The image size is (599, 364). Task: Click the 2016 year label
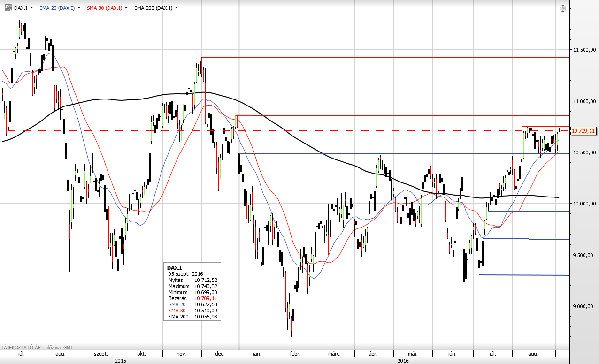tap(403, 361)
